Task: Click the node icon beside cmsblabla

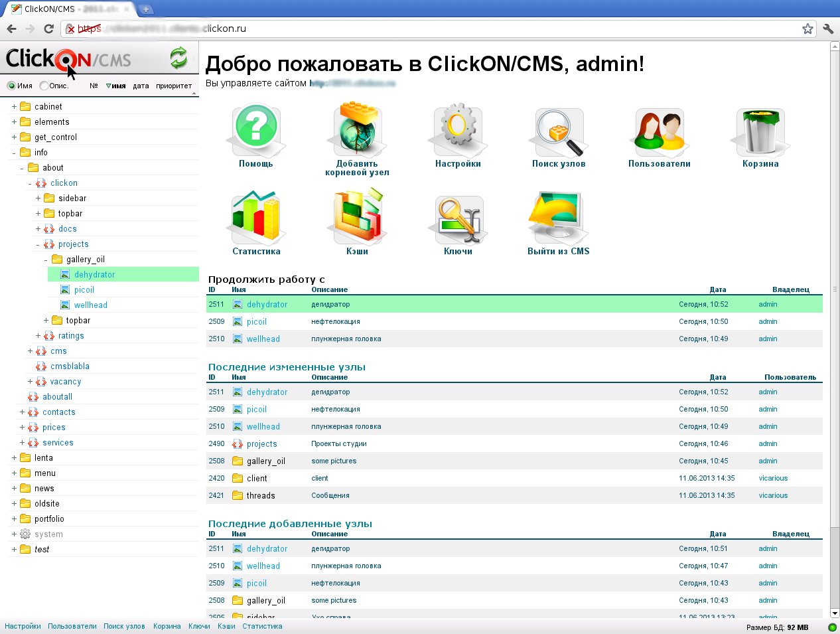Action: [41, 366]
